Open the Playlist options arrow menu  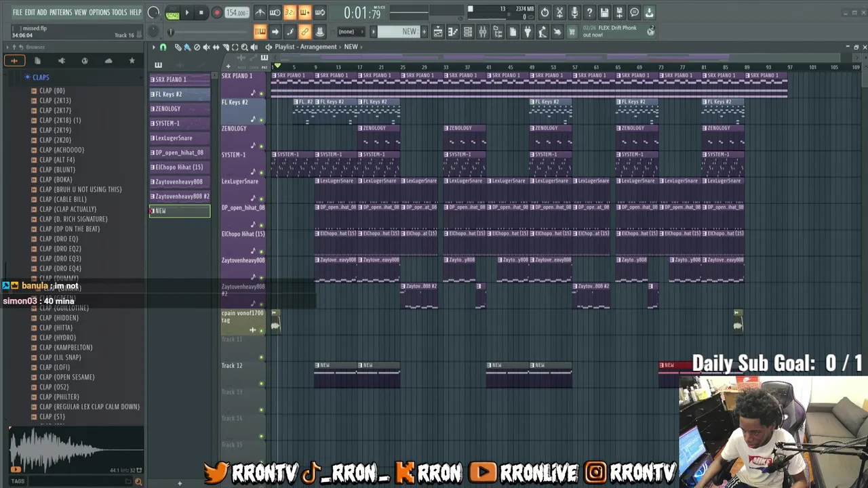point(154,47)
